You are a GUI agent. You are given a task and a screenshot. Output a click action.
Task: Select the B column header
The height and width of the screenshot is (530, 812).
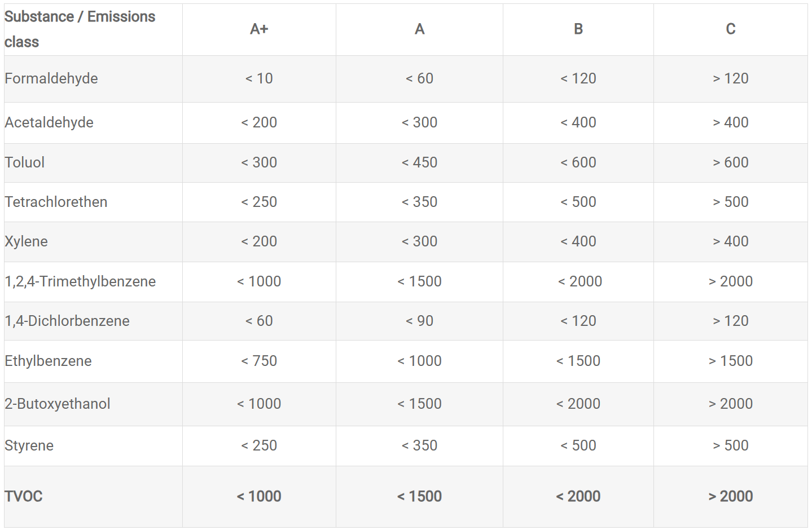(578, 29)
